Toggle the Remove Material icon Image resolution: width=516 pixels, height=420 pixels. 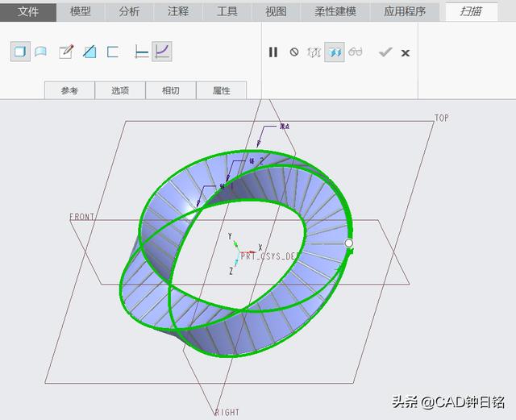coord(89,52)
